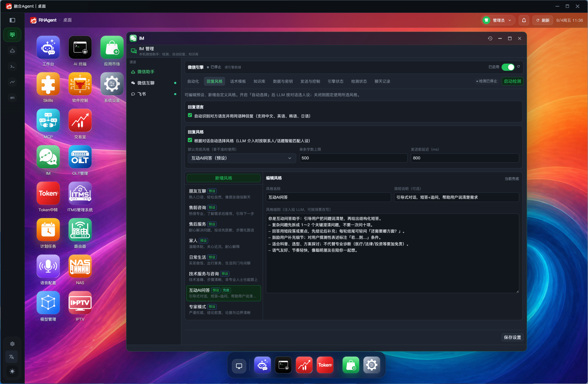
Task: Open the 工作台 desktop app icon
Action: click(48, 47)
